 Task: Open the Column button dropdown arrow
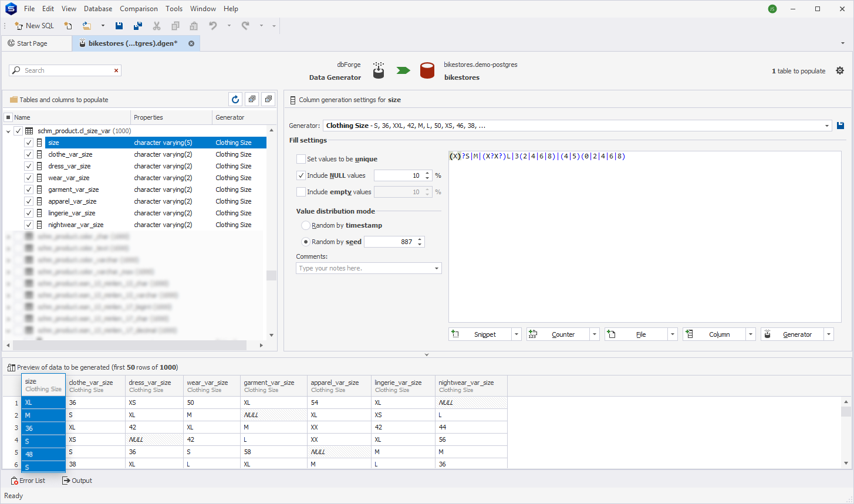[x=751, y=334]
